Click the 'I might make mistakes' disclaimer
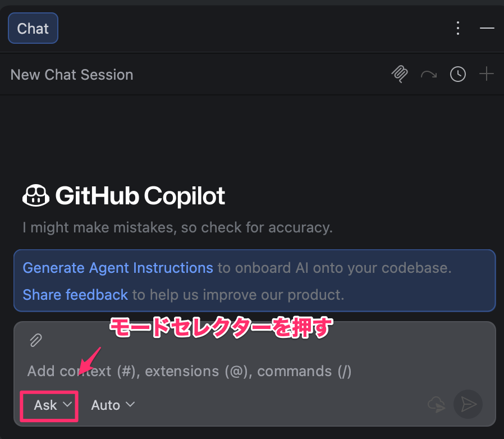The height and width of the screenshot is (439, 504). pos(177,228)
